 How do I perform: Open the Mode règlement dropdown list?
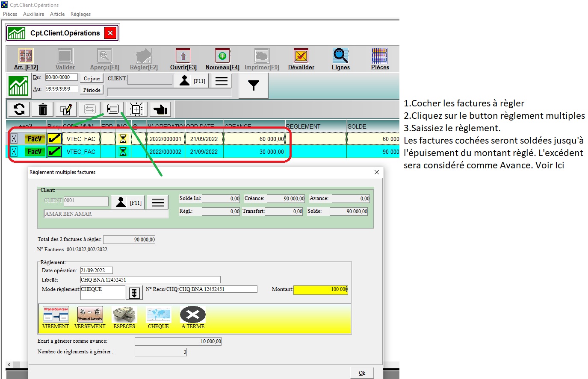pyautogui.click(x=134, y=293)
